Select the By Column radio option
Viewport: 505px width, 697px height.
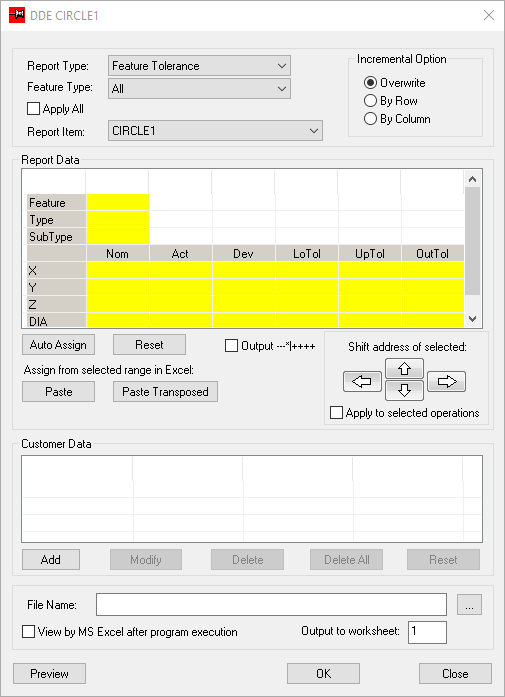click(370, 119)
